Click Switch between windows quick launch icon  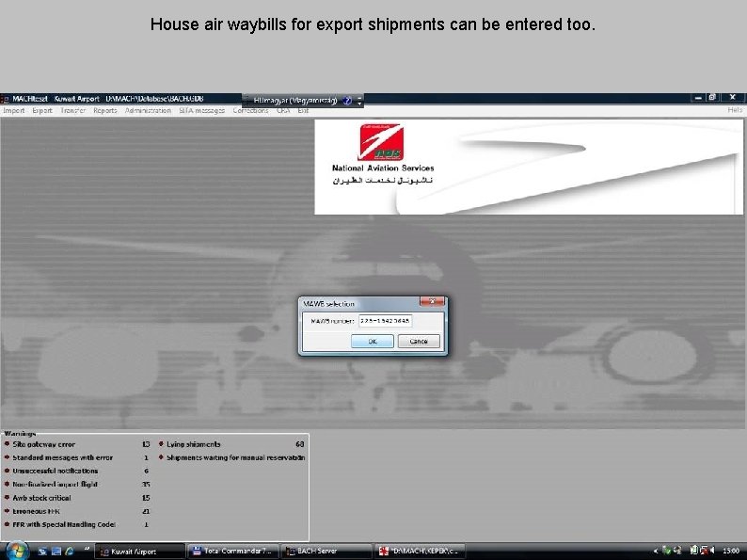pos(56,552)
